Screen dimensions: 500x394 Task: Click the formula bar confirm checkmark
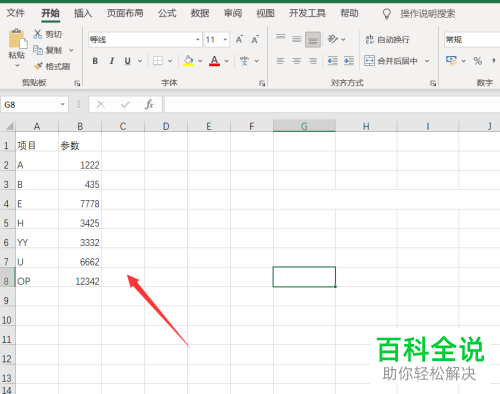click(125, 105)
